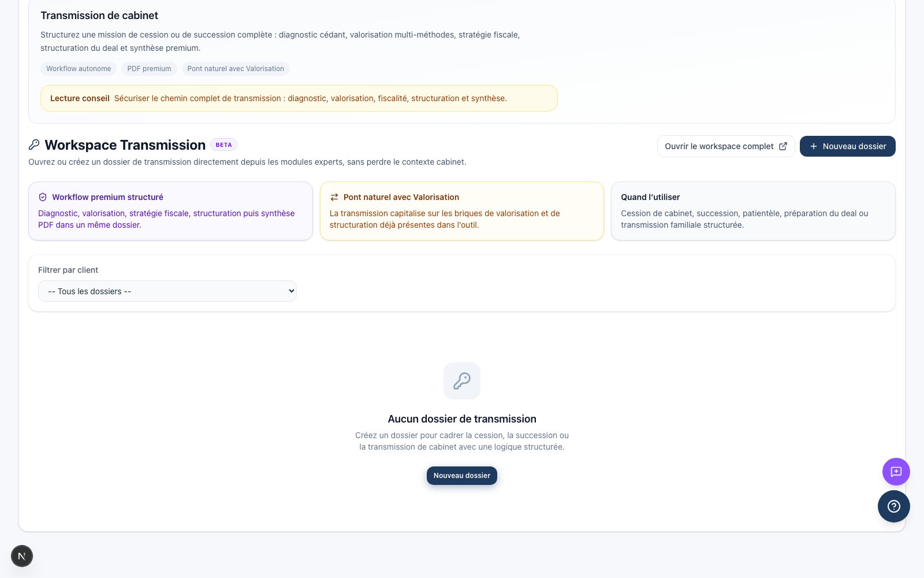Open the full workspace via Ouvrir le workspace complet
Screen dimensions: 924x578
pyautogui.click(x=726, y=146)
